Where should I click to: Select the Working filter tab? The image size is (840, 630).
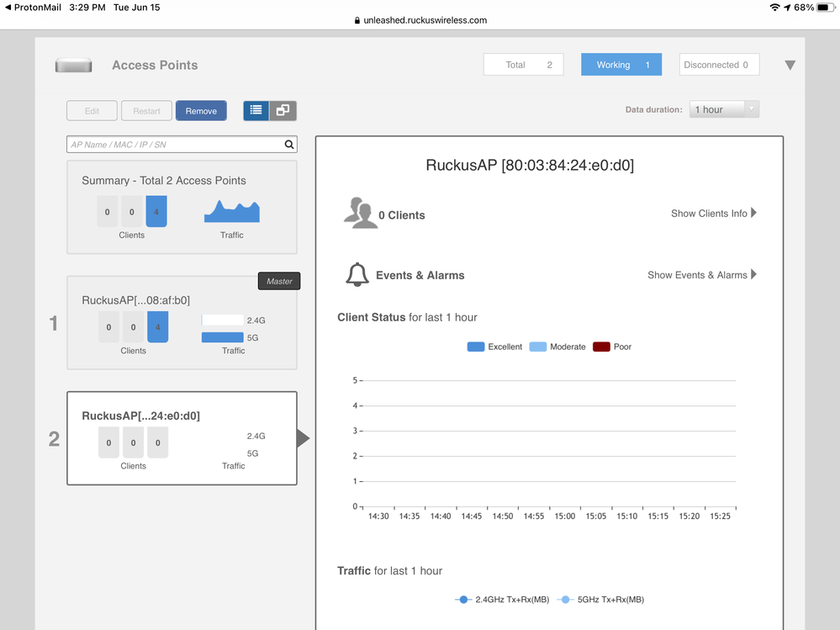point(621,65)
